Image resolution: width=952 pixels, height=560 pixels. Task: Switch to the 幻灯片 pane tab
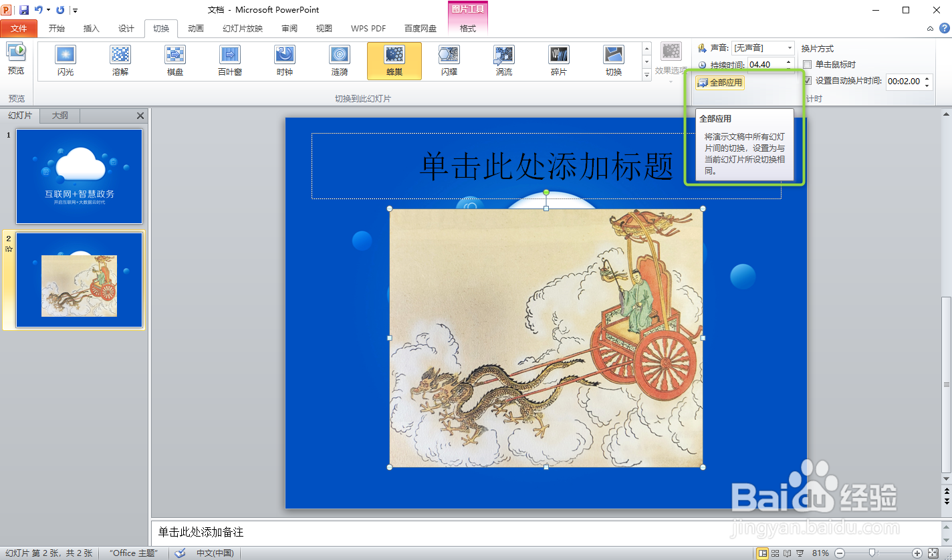(20, 116)
